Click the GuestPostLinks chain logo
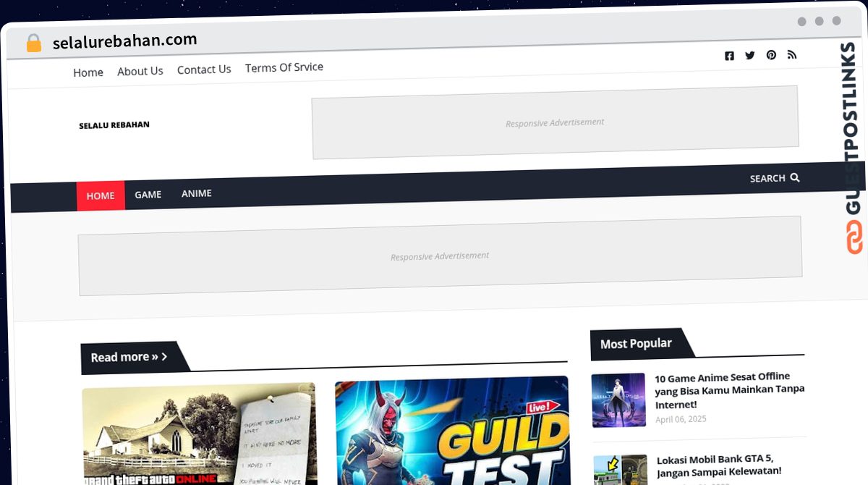Image resolution: width=868 pixels, height=485 pixels. 855,237
